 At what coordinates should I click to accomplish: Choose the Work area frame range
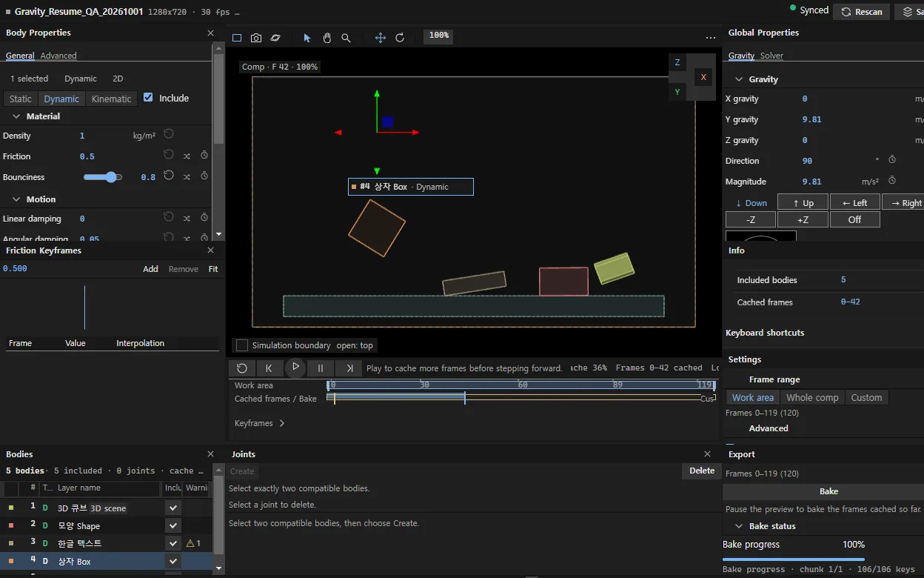click(753, 398)
